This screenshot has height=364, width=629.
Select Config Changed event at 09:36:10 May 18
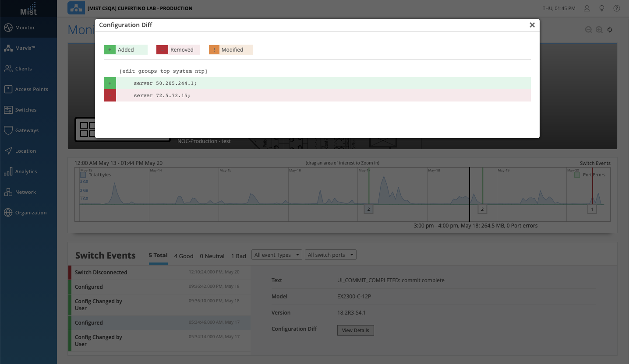tap(159, 305)
